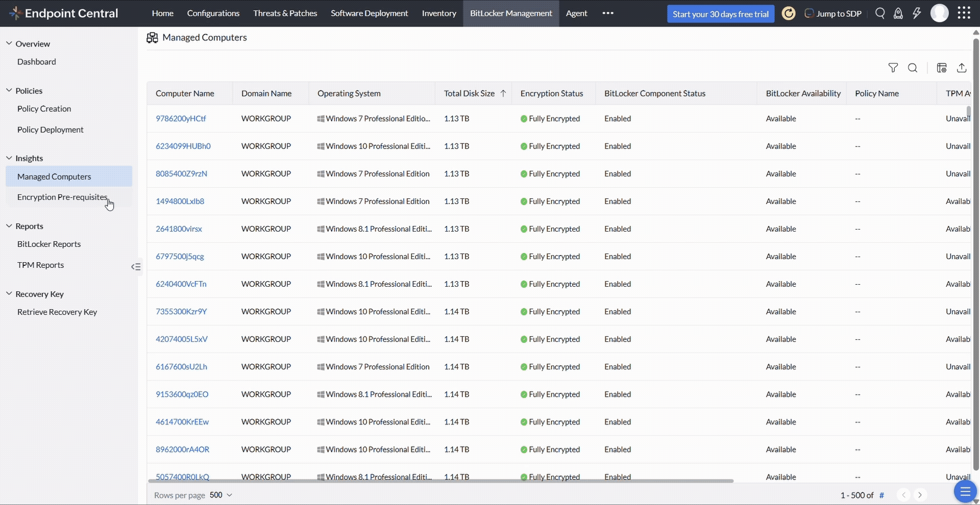Open computer 1494800Lxlb8
Image resolution: width=980 pixels, height=505 pixels.
click(x=180, y=201)
